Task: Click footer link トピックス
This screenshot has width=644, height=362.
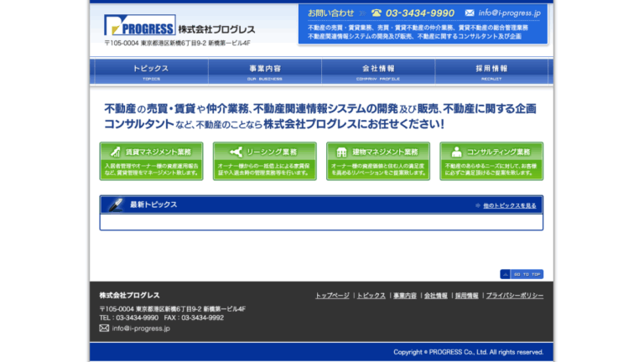Action: point(371,296)
